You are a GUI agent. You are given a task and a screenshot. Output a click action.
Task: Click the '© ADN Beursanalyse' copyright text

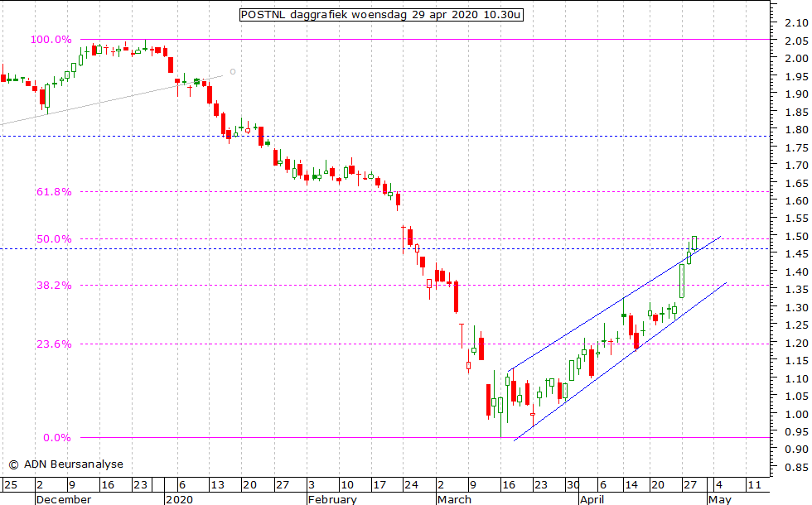[x=66, y=464]
